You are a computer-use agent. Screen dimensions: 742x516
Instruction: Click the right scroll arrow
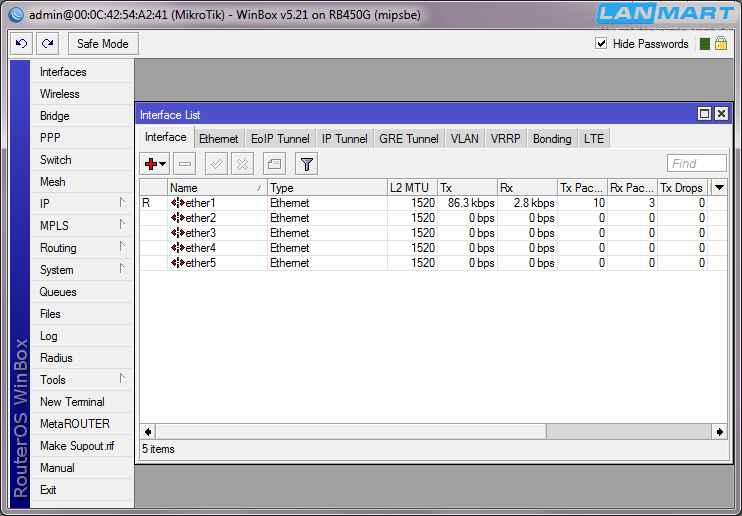pos(719,432)
